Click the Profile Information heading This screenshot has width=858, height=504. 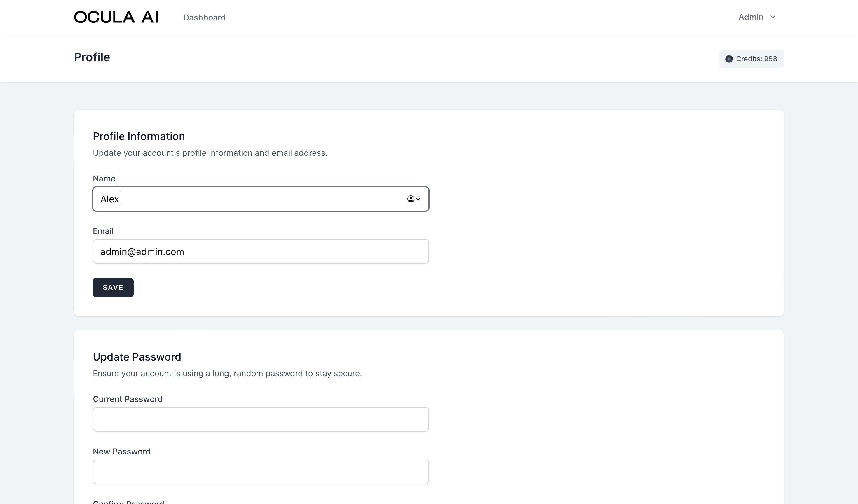[x=139, y=136]
